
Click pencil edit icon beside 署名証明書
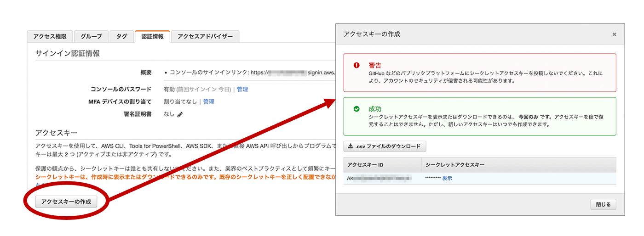pos(180,114)
